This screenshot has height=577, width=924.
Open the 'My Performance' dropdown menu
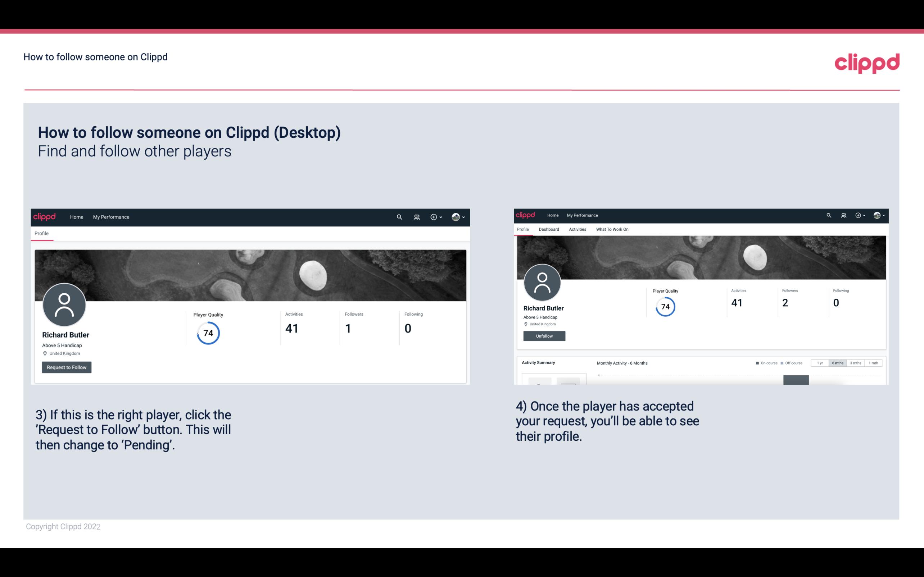(x=110, y=217)
